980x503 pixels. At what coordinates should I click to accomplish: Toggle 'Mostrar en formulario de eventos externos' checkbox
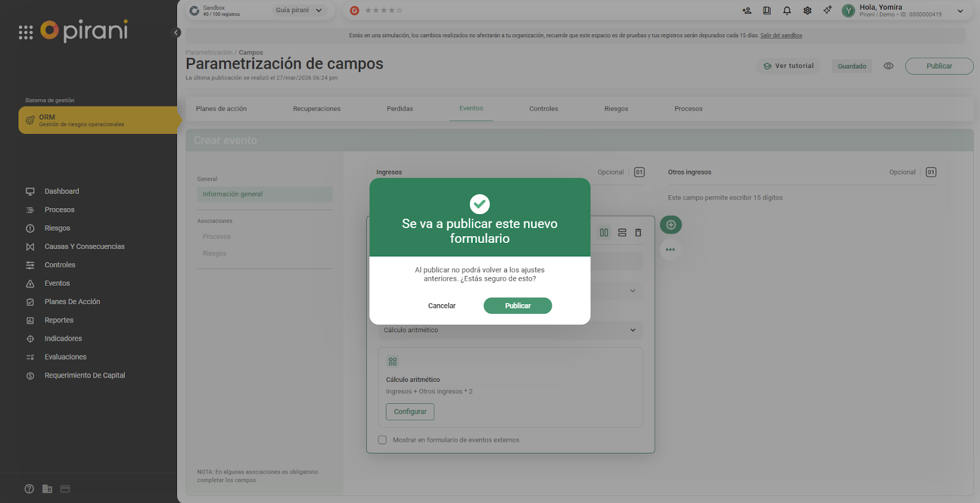click(x=383, y=440)
